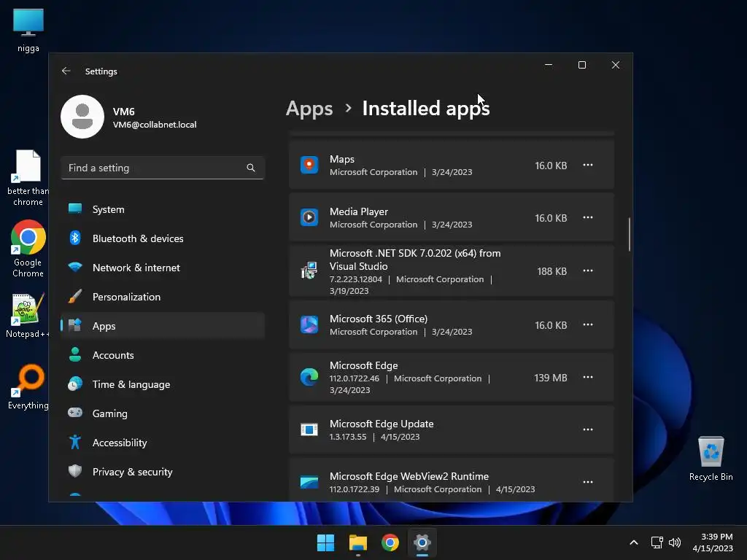Click the installed apps list scrollbar
Image resolution: width=747 pixels, height=560 pixels.
630,234
